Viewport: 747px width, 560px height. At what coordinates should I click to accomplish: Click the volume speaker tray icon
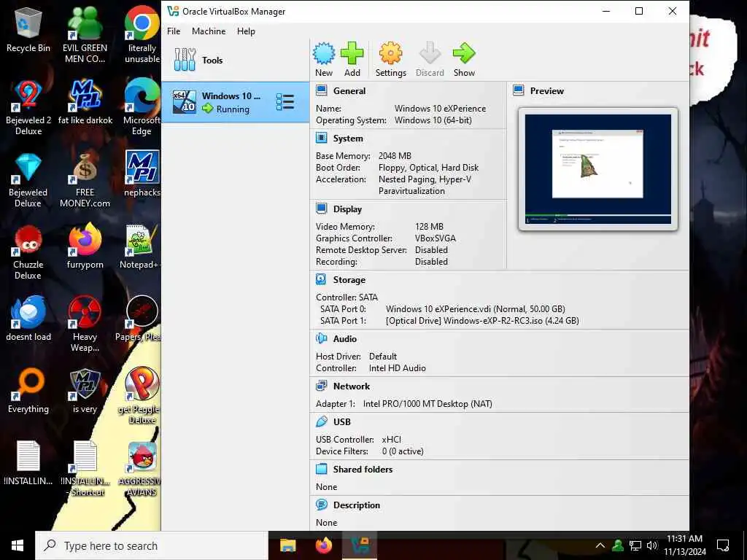tap(652, 545)
